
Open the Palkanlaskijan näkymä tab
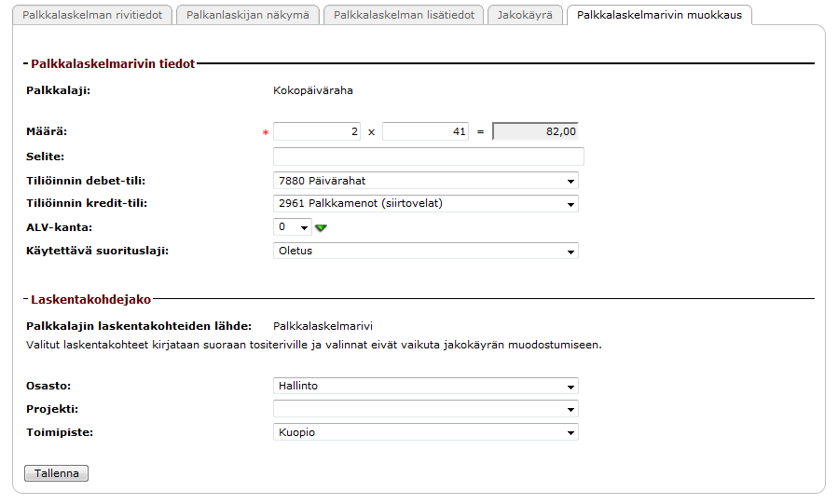point(247,15)
